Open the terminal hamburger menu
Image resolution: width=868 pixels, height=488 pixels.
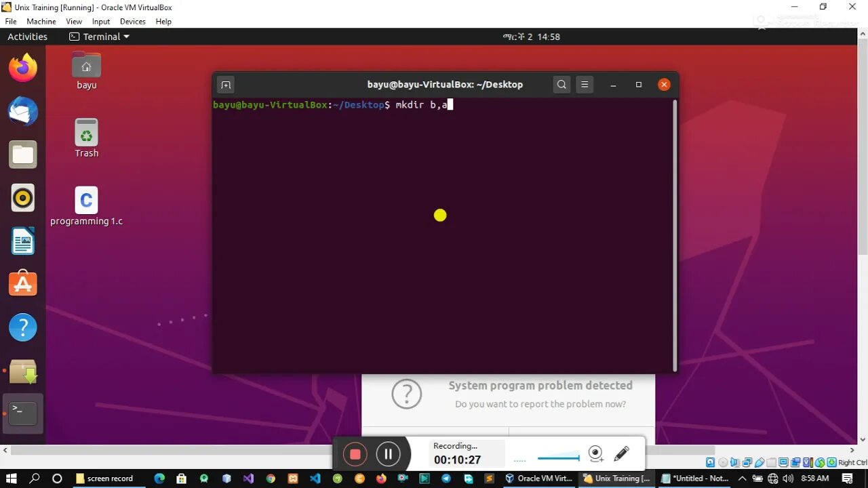pyautogui.click(x=585, y=85)
